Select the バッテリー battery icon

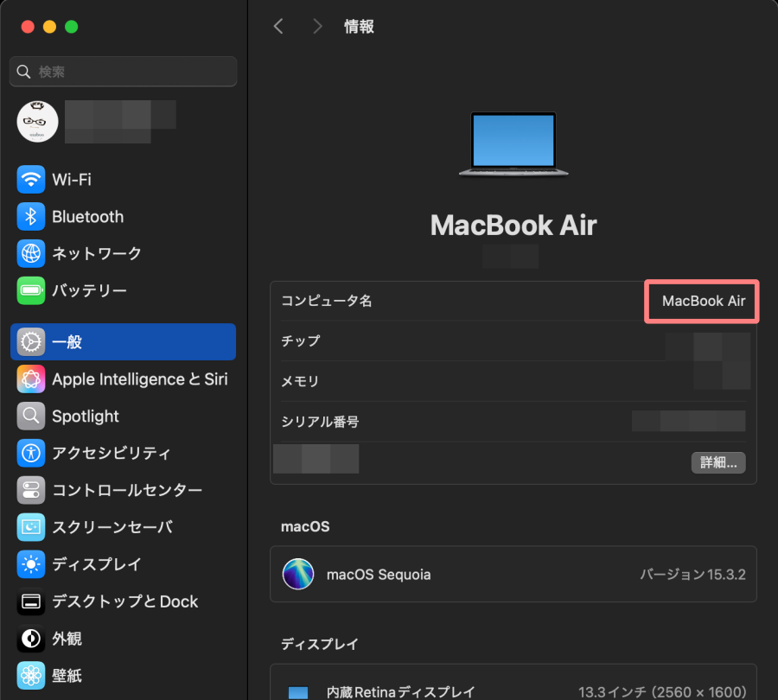click(x=31, y=290)
